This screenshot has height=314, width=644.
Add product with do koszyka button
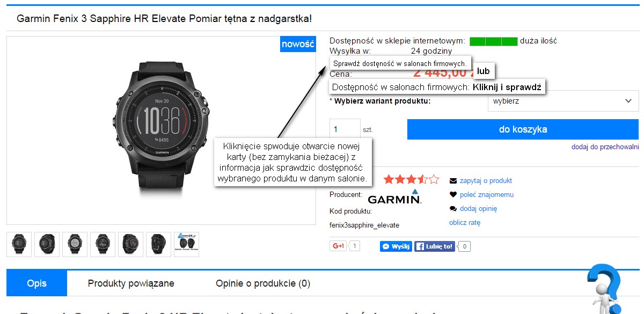click(x=523, y=129)
